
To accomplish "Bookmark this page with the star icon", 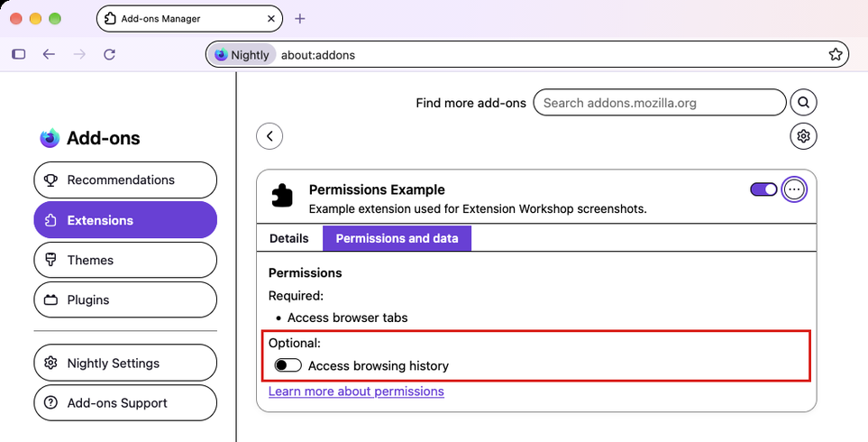I will [836, 54].
